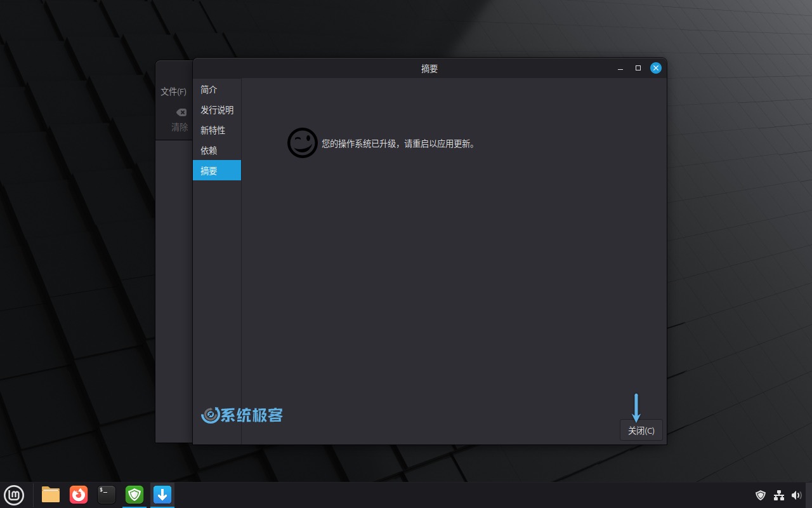This screenshot has height=508, width=812.
Task: View the 发行说明 section
Action: pyautogui.click(x=216, y=109)
